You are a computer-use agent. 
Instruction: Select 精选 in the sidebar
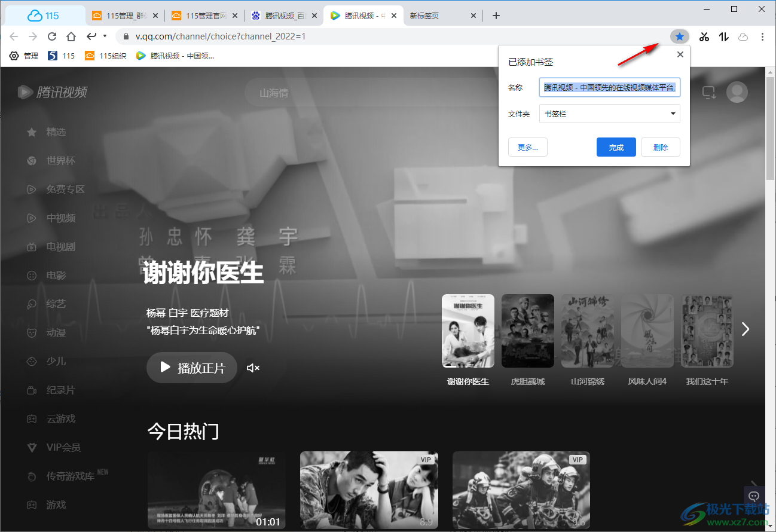[46, 132]
